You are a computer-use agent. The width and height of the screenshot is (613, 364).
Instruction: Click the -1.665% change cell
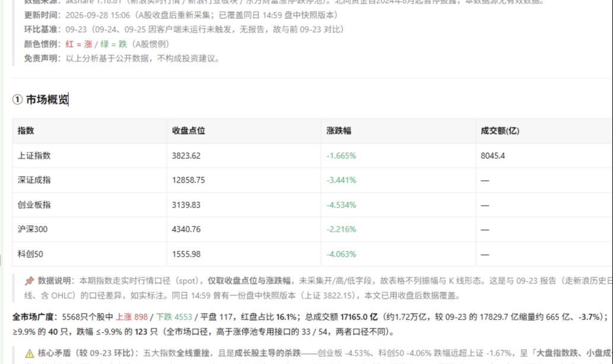341,155
